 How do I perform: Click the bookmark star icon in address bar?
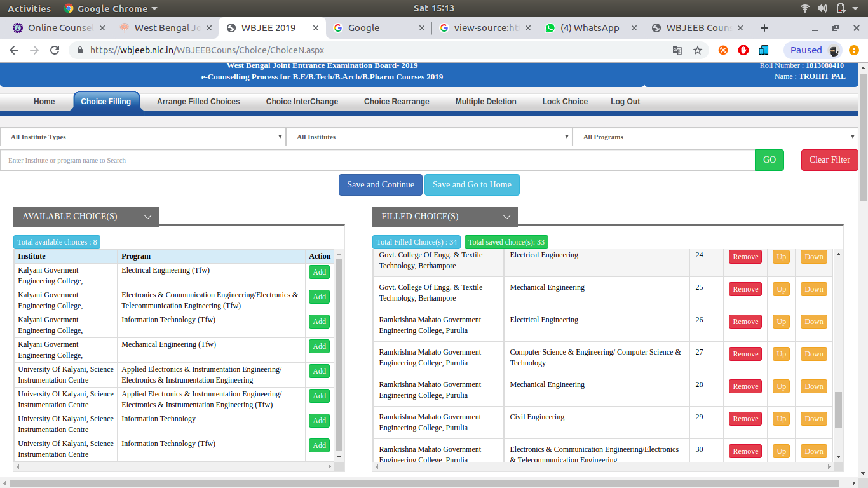698,50
